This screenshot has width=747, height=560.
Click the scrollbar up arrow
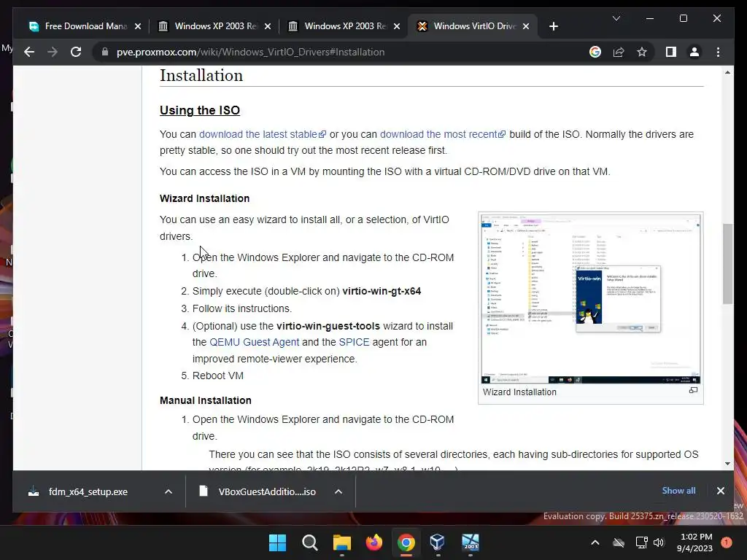pos(727,72)
